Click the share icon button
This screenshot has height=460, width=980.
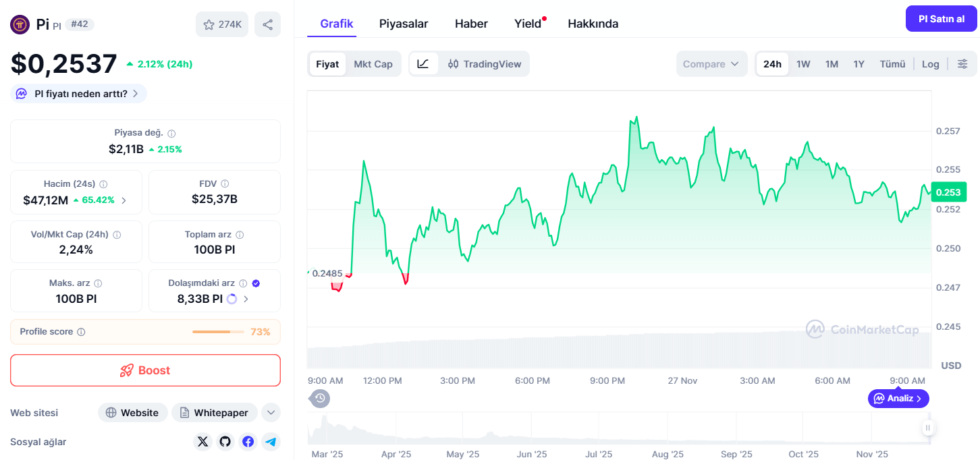267,24
